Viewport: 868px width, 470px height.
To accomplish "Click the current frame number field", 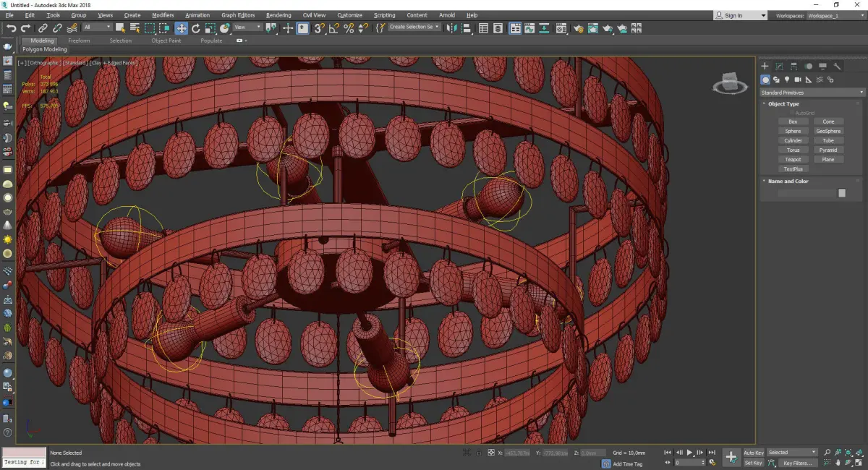I will point(687,463).
